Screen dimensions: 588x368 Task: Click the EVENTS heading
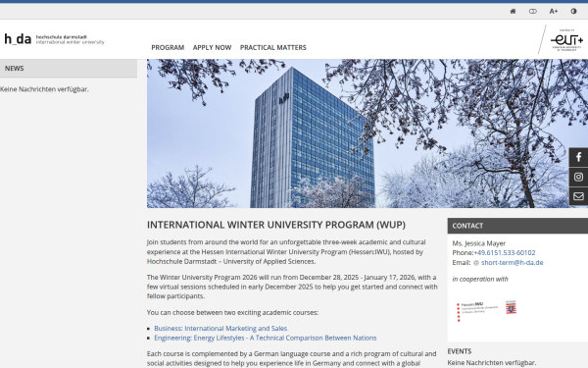coord(460,351)
